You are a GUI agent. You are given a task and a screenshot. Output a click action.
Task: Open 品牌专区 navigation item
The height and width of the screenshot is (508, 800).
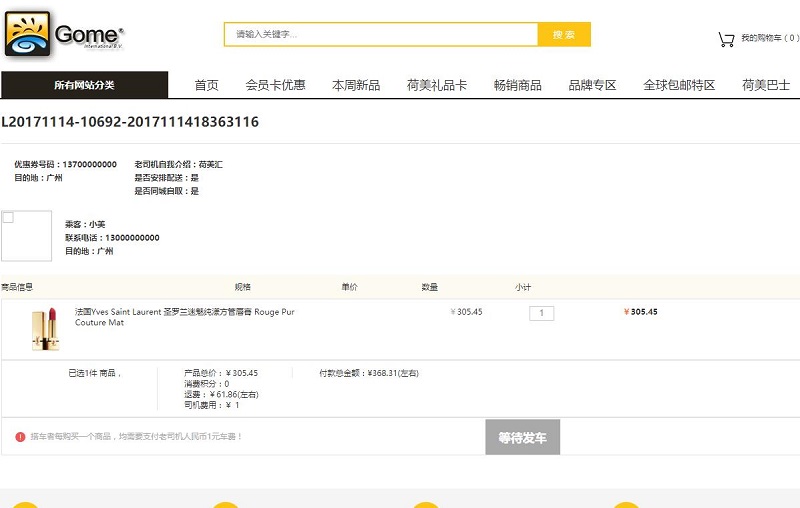pyautogui.click(x=592, y=85)
